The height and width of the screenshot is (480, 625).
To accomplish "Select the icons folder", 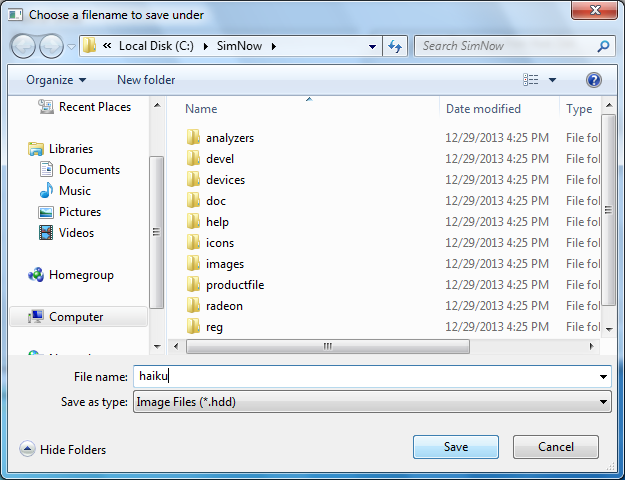I will pyautogui.click(x=220, y=243).
